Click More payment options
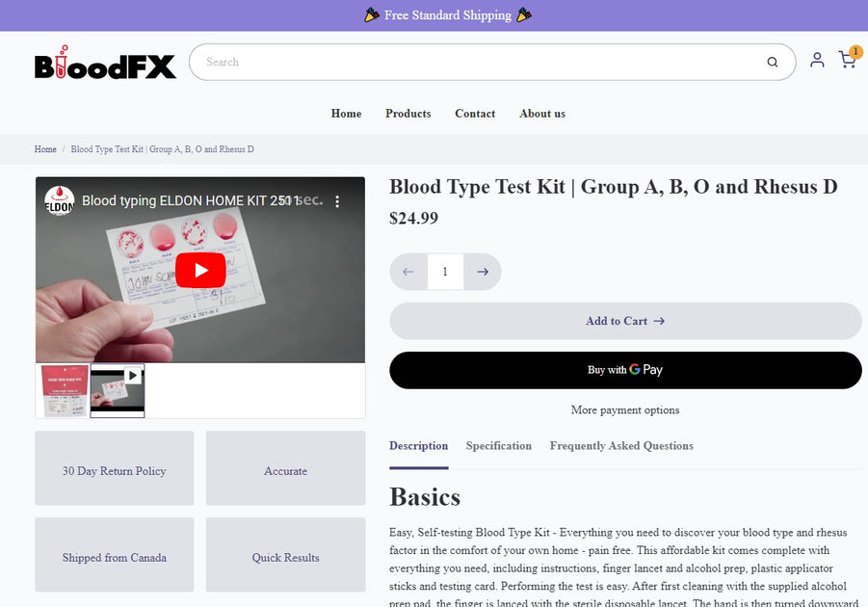 click(624, 409)
